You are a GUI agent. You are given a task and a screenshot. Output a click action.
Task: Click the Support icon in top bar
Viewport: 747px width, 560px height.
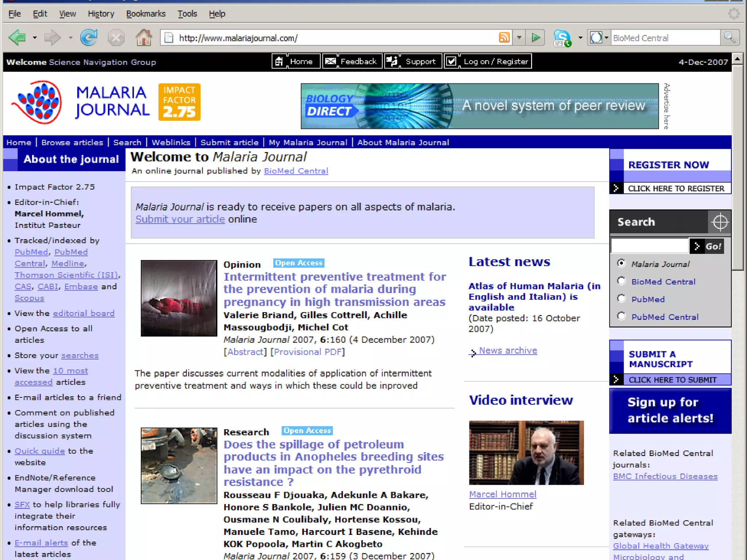coord(392,61)
